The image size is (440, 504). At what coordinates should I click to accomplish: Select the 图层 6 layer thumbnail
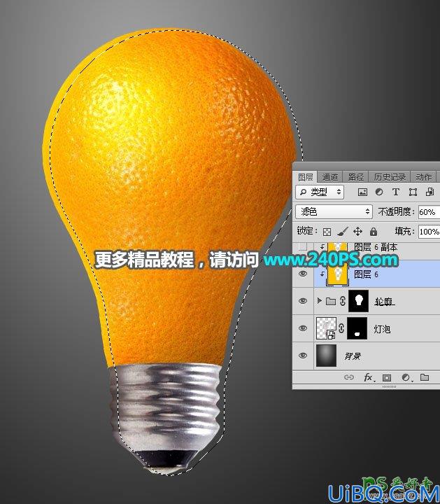pyautogui.click(x=337, y=273)
